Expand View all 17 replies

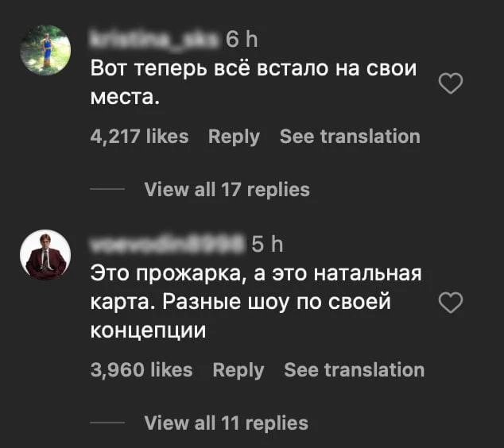coord(227,189)
